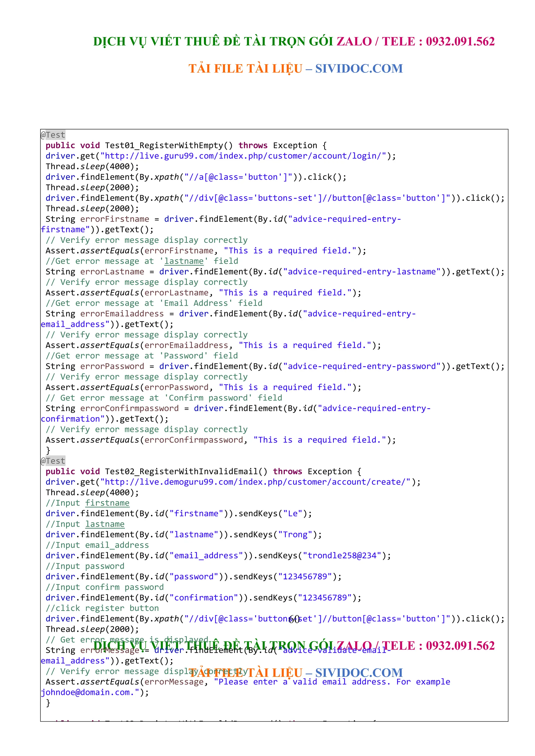This screenshot has width=535, height=756.
Task: Click the second @Test annotation
Action: tap(53, 461)
